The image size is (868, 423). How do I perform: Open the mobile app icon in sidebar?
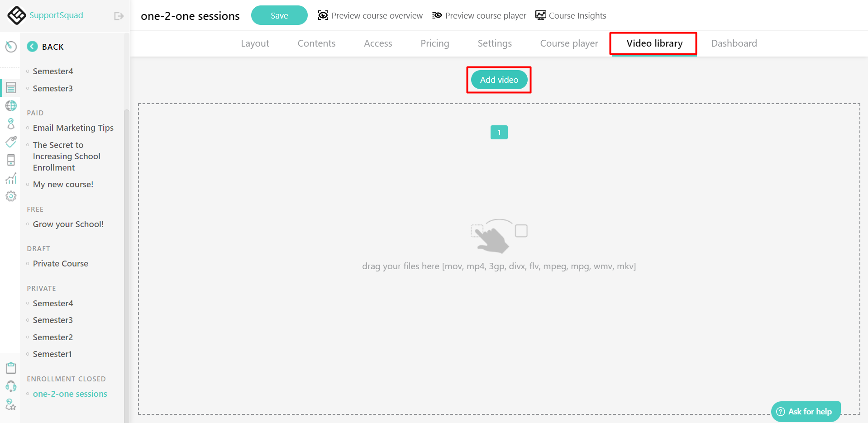point(10,160)
